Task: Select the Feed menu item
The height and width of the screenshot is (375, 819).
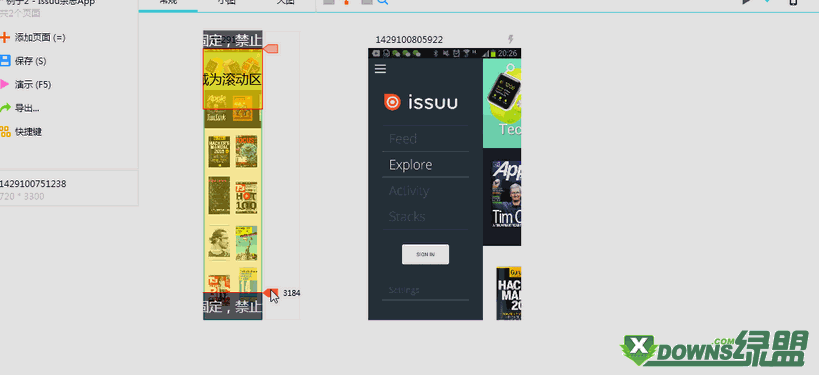Action: click(x=403, y=139)
